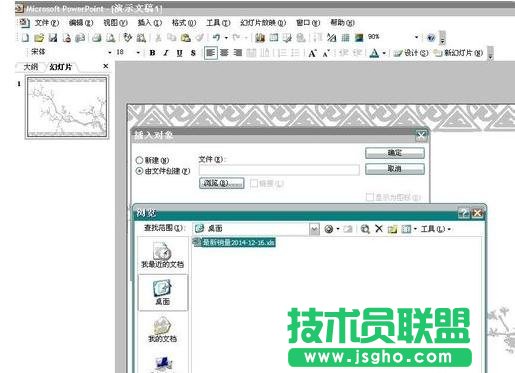Expand the standard toolbar options arrow
This screenshot has height=373, width=515.
(442, 38)
